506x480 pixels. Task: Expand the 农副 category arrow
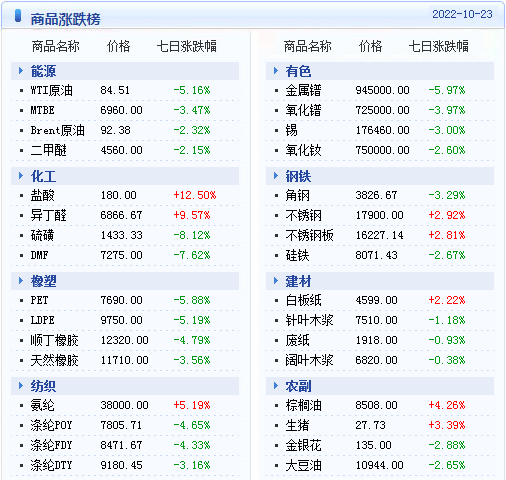(x=276, y=386)
